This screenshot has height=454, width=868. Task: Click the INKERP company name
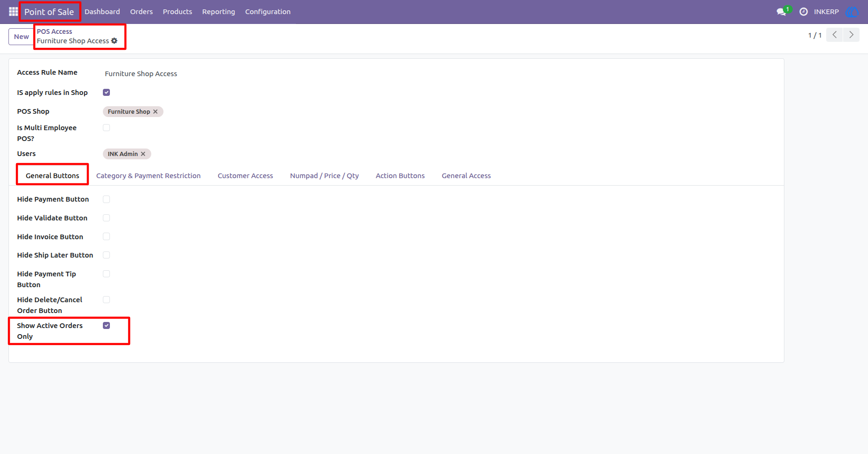click(x=826, y=12)
